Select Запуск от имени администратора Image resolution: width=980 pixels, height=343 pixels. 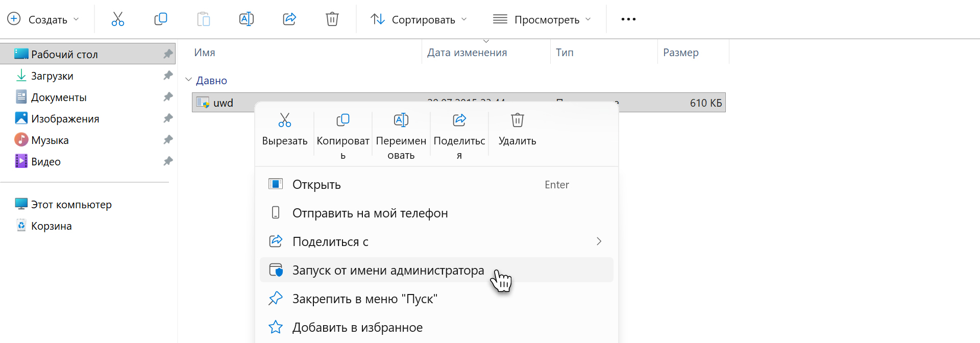388,270
